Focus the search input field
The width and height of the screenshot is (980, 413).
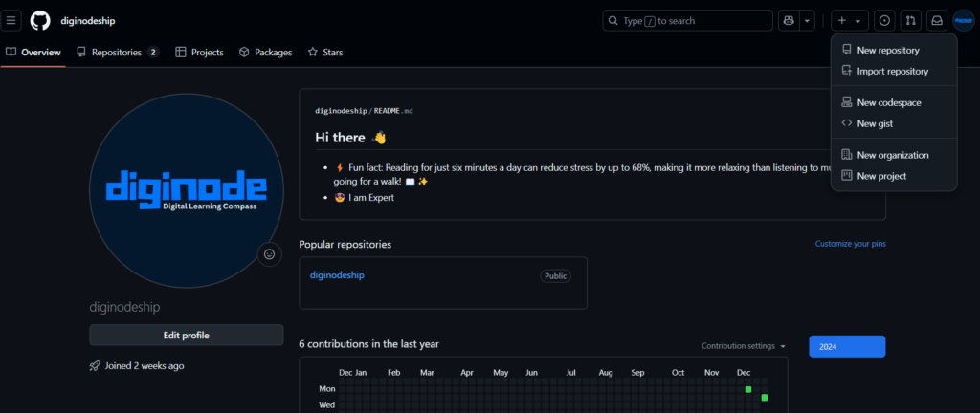pyautogui.click(x=687, y=20)
